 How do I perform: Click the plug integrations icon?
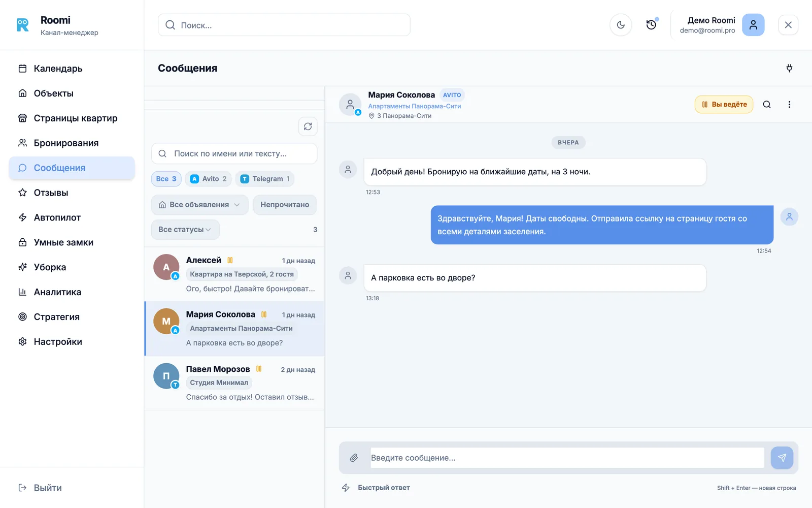[x=789, y=68]
